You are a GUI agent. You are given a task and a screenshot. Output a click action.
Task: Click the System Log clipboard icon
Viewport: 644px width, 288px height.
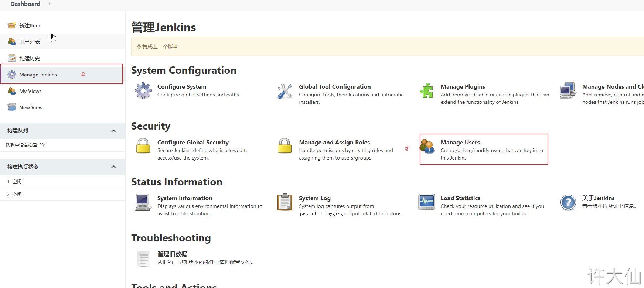pos(285,202)
